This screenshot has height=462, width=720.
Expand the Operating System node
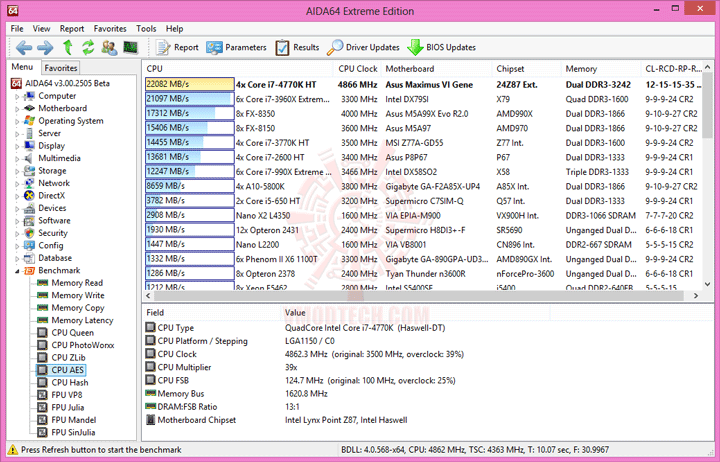[17, 121]
